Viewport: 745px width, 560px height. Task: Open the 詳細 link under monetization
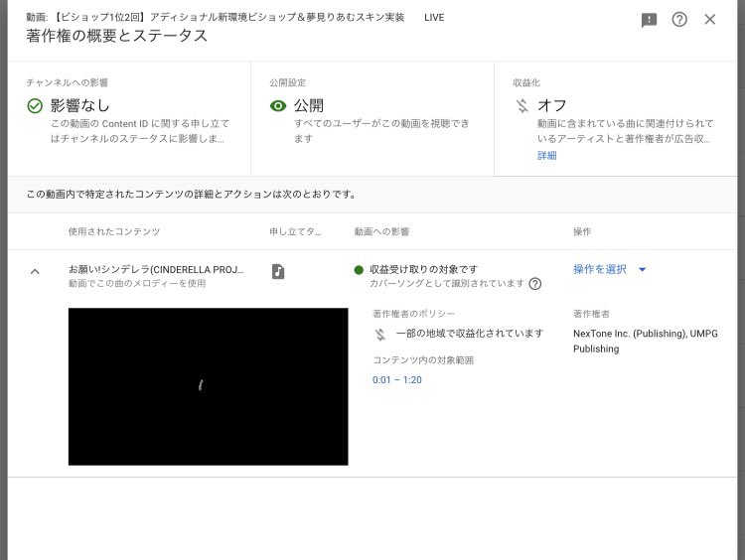point(547,155)
